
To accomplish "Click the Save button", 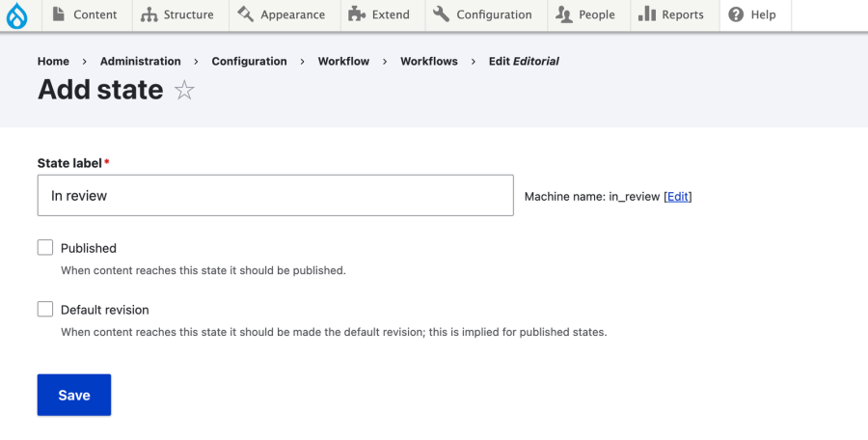I will [x=74, y=395].
